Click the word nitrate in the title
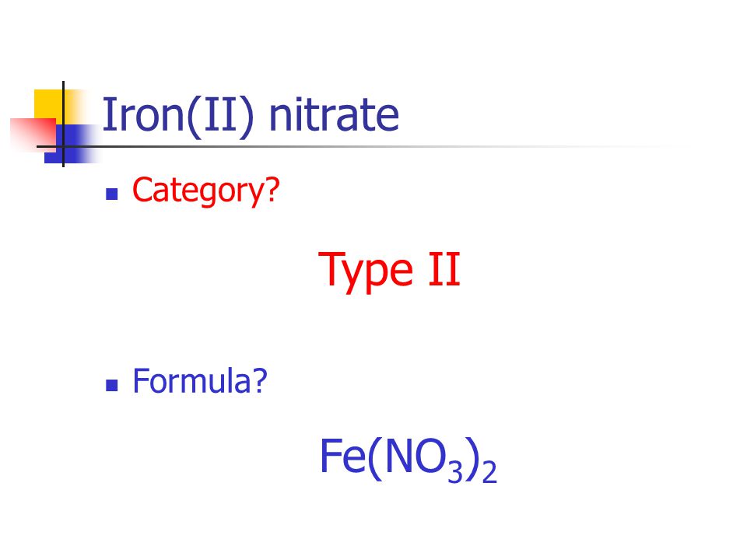The image size is (747, 560). (334, 114)
